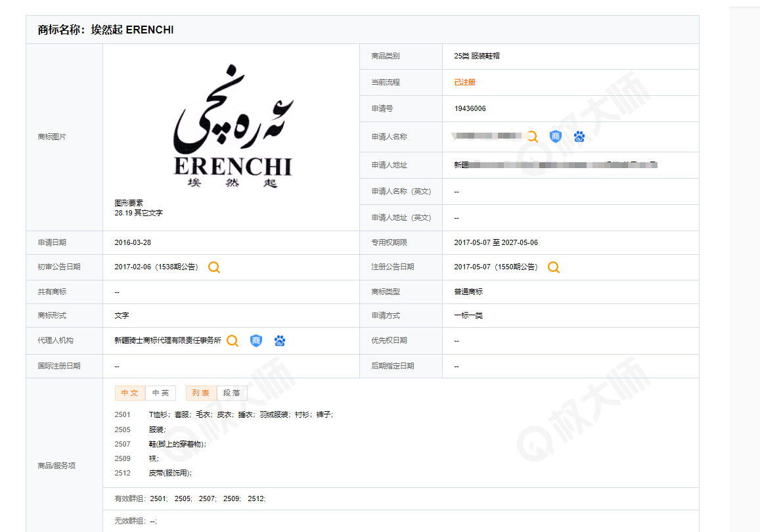Open the 1538期公告 search magnifier icon
The height and width of the screenshot is (532, 760).
pyautogui.click(x=213, y=267)
